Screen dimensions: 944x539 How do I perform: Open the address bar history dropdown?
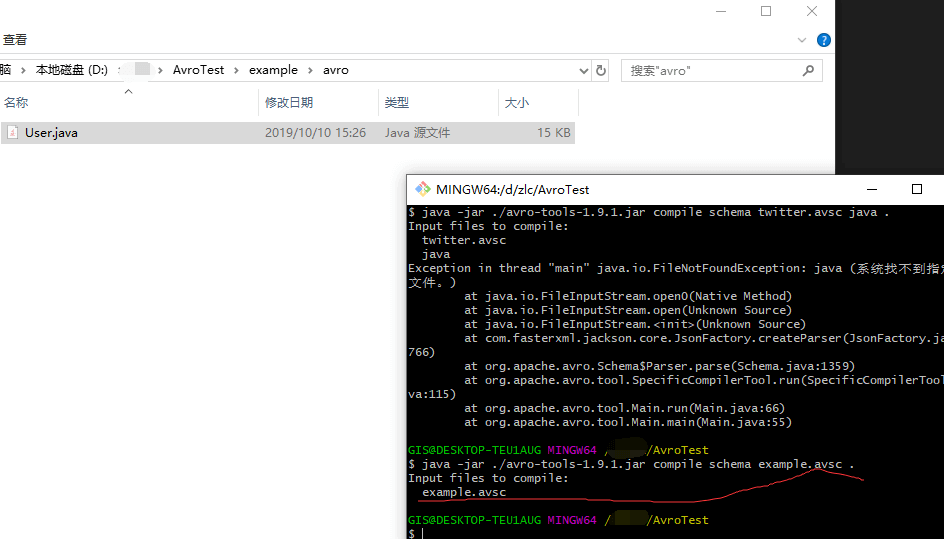584,71
